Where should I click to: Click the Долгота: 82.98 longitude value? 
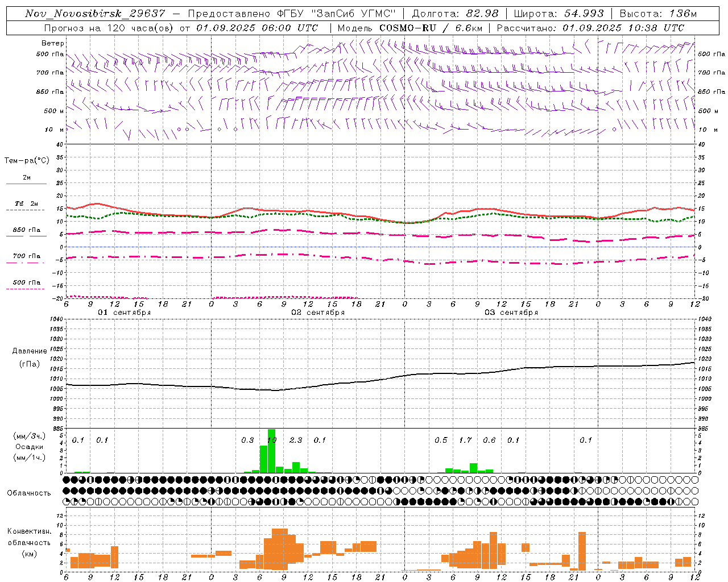tap(455, 14)
